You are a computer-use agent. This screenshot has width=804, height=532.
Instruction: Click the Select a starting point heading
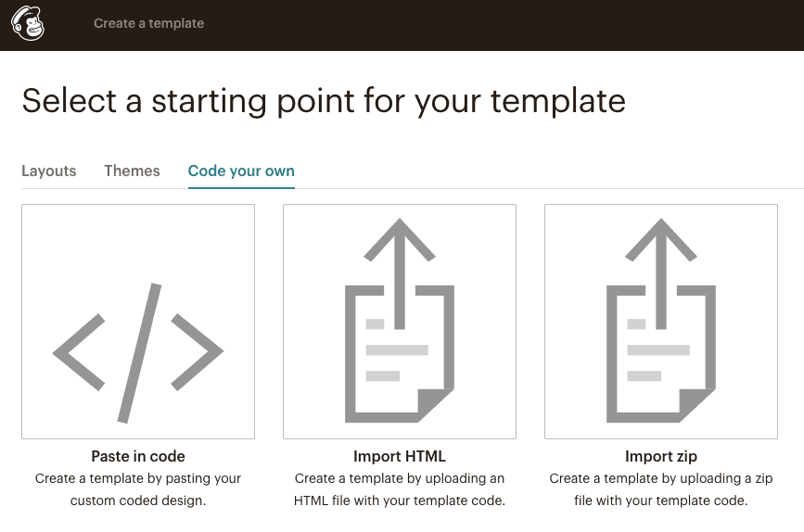click(x=324, y=100)
